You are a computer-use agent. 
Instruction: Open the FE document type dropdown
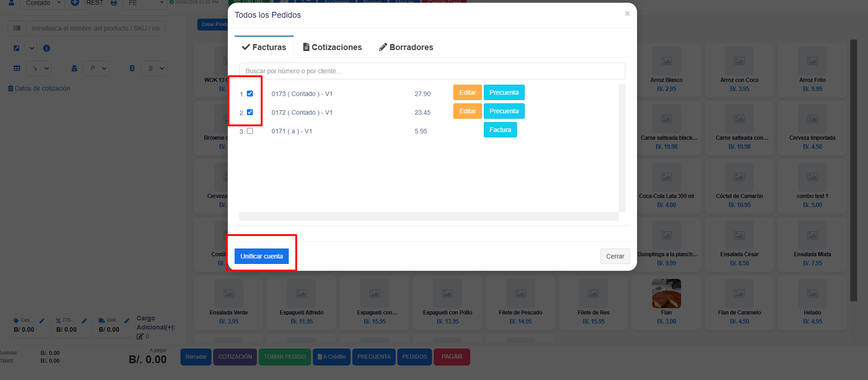coord(145,3)
